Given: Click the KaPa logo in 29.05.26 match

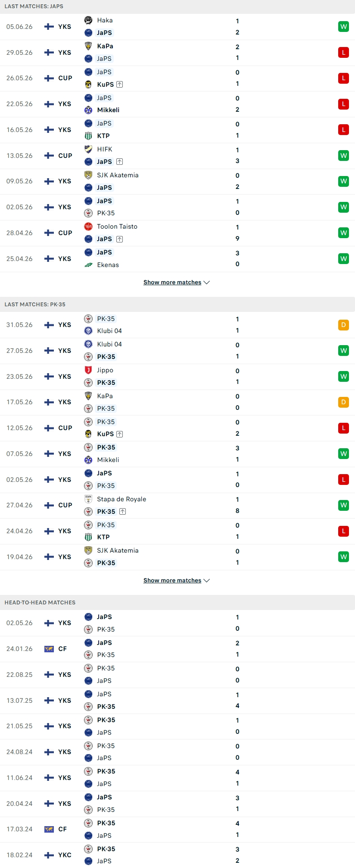Looking at the screenshot, I should [x=88, y=46].
